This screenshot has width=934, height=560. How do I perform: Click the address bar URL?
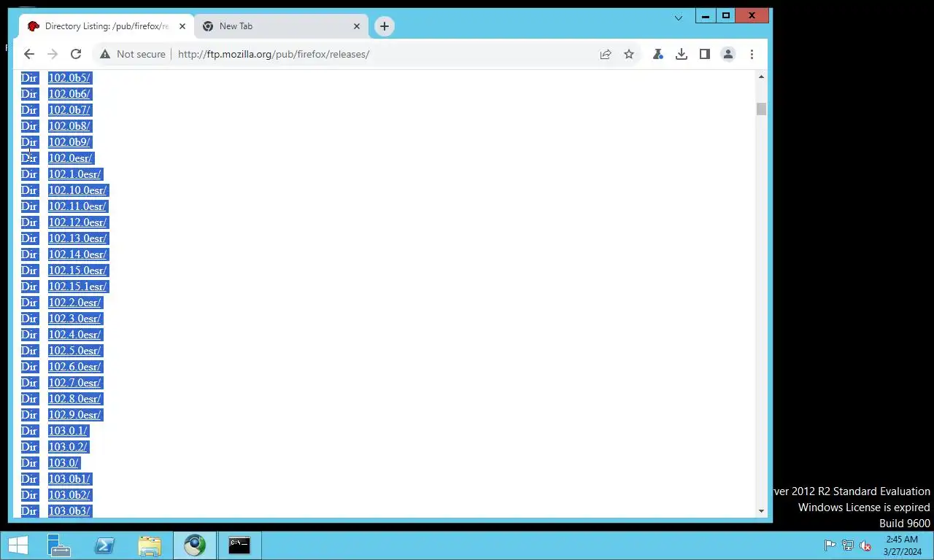coord(274,54)
